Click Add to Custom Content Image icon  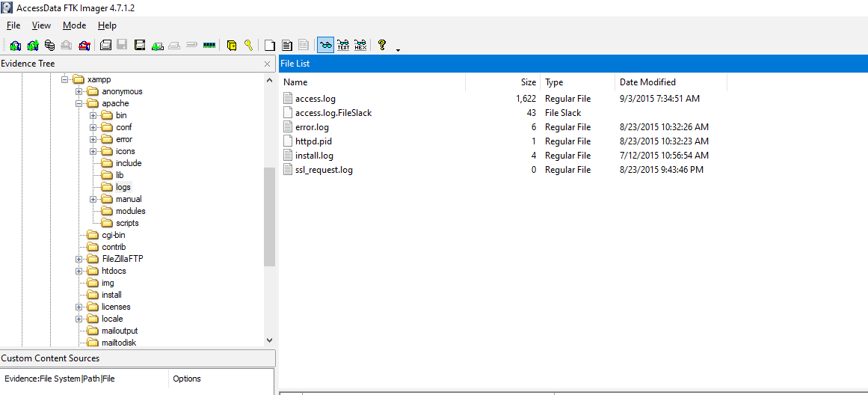(x=157, y=46)
